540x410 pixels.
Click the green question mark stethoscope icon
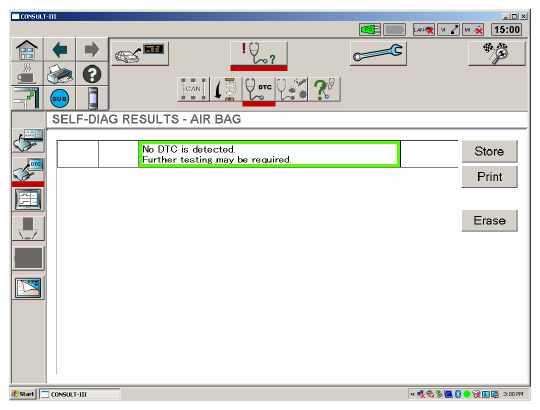pyautogui.click(x=325, y=89)
